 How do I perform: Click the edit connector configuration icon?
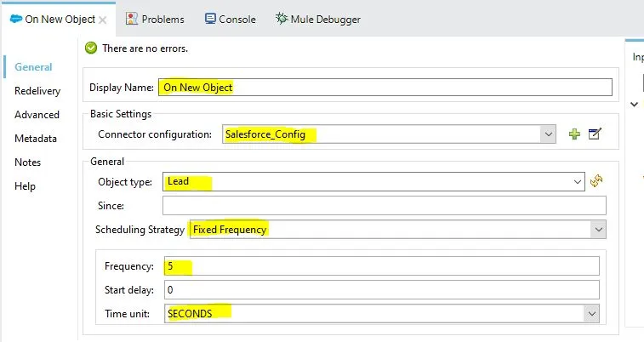[x=595, y=134]
